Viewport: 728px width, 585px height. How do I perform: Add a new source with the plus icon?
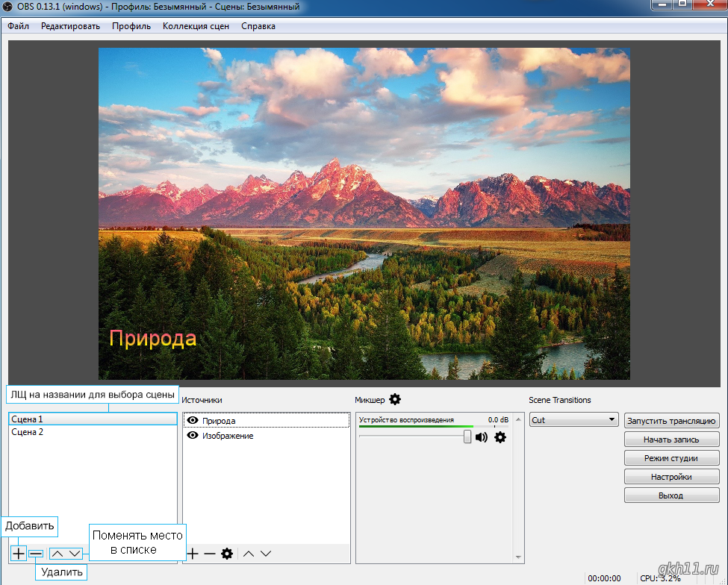pyautogui.click(x=193, y=554)
